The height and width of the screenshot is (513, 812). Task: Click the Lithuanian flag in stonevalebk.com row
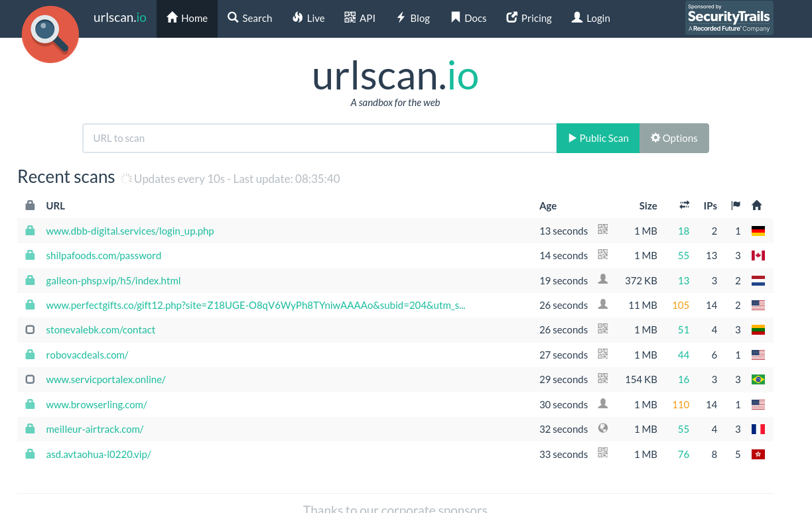point(758,330)
